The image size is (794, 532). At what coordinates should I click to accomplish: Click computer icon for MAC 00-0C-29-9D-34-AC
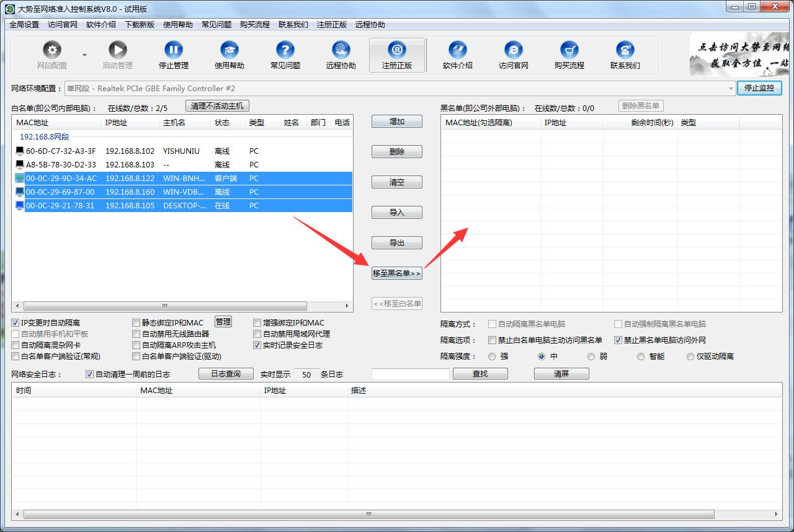[20, 178]
